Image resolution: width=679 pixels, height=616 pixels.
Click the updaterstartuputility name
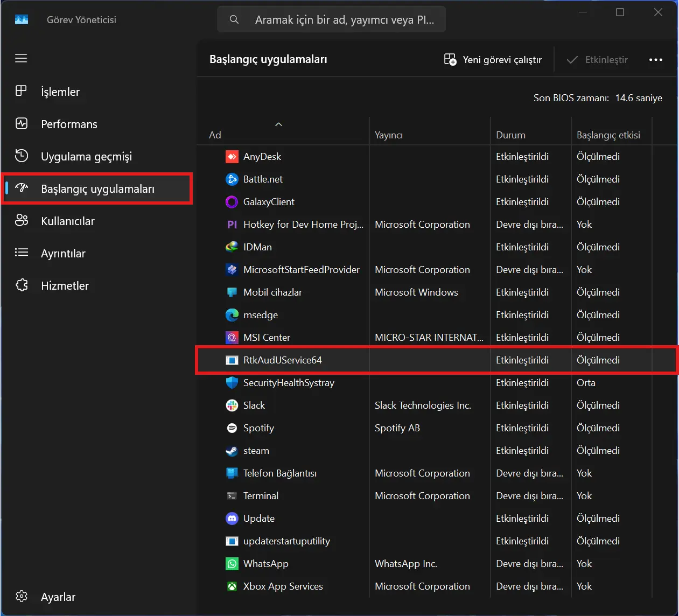tap(286, 541)
